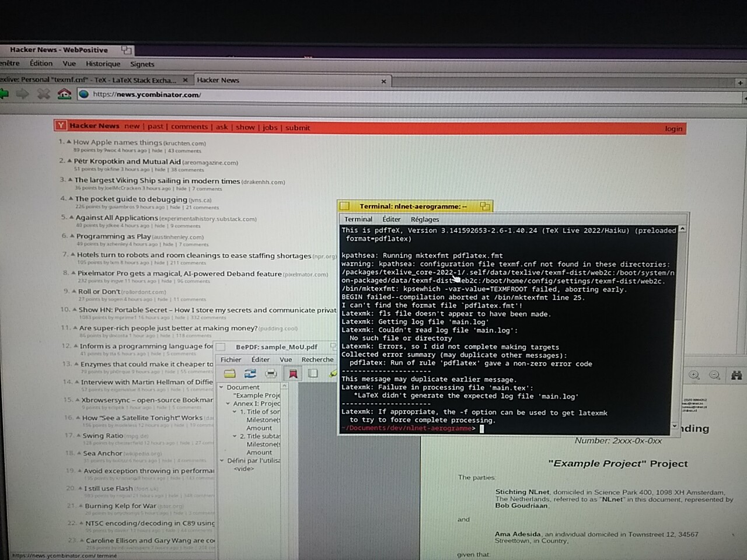747x560 pixels.
Task: Click the forward navigation arrow in WebPositive
Action: [23, 94]
